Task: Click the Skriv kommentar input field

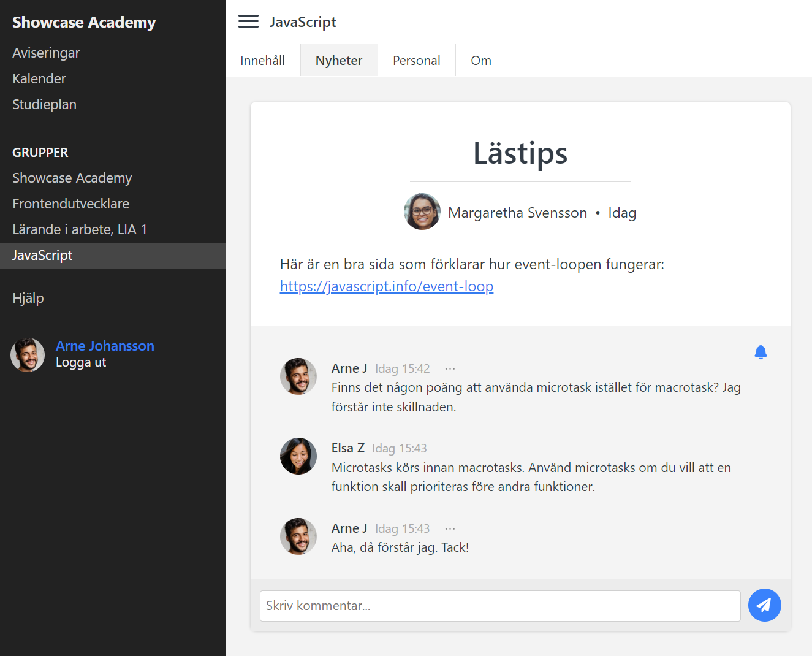Action: [x=501, y=606]
